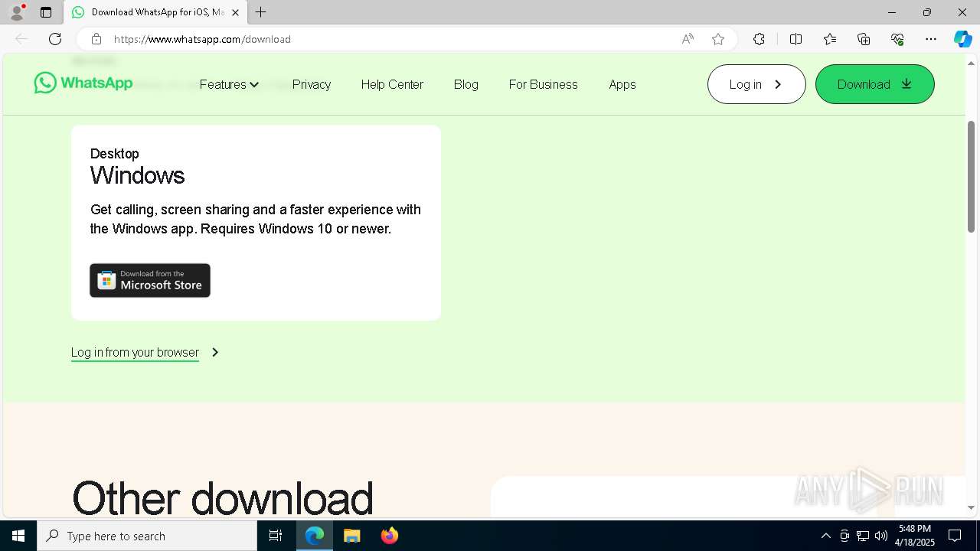This screenshot has height=551, width=980.
Task: Click scrollbar down arrow
Action: [x=972, y=507]
